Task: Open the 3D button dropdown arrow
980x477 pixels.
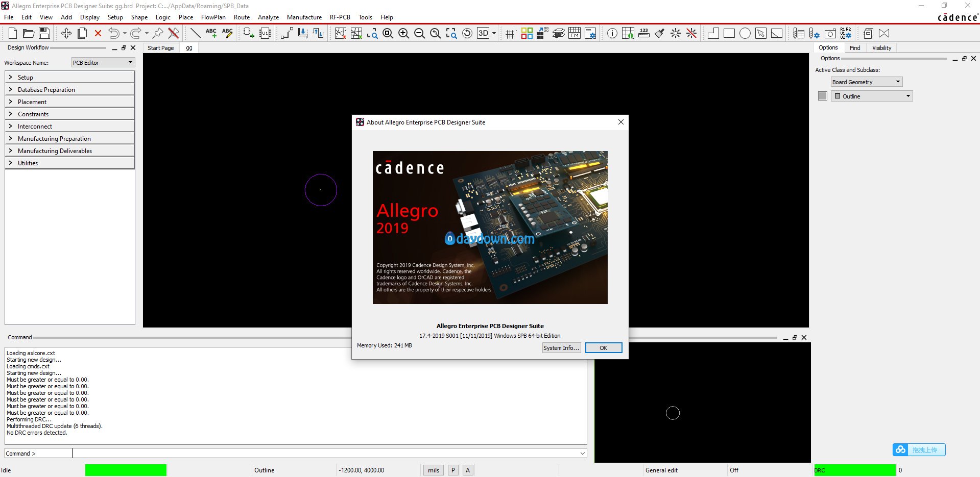Action: [494, 33]
